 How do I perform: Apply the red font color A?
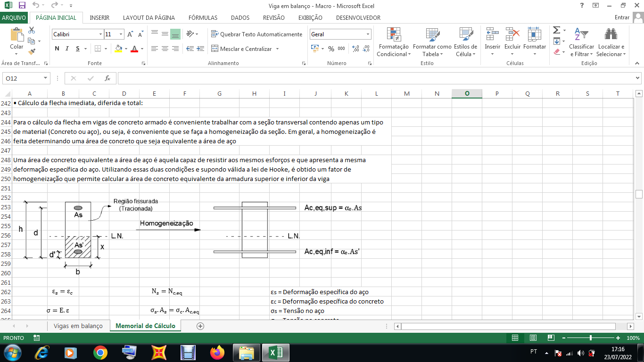(134, 49)
